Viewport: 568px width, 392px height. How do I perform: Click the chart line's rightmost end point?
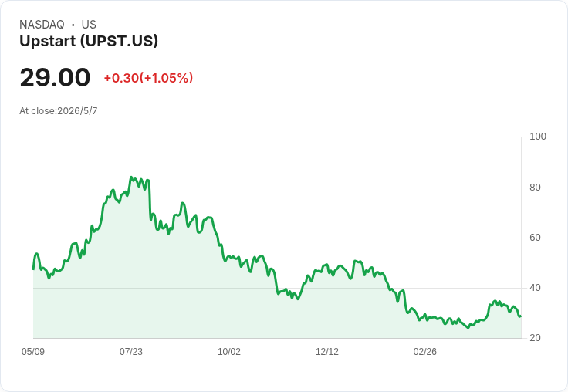(x=521, y=316)
